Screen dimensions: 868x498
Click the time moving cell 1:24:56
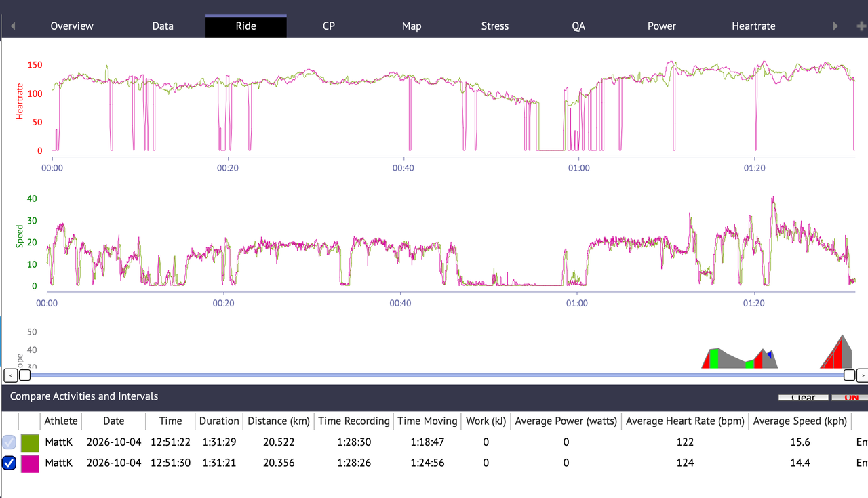click(x=427, y=463)
